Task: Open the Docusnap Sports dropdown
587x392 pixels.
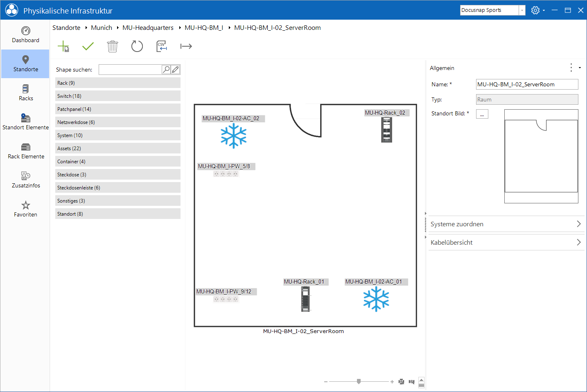Action: [522, 10]
